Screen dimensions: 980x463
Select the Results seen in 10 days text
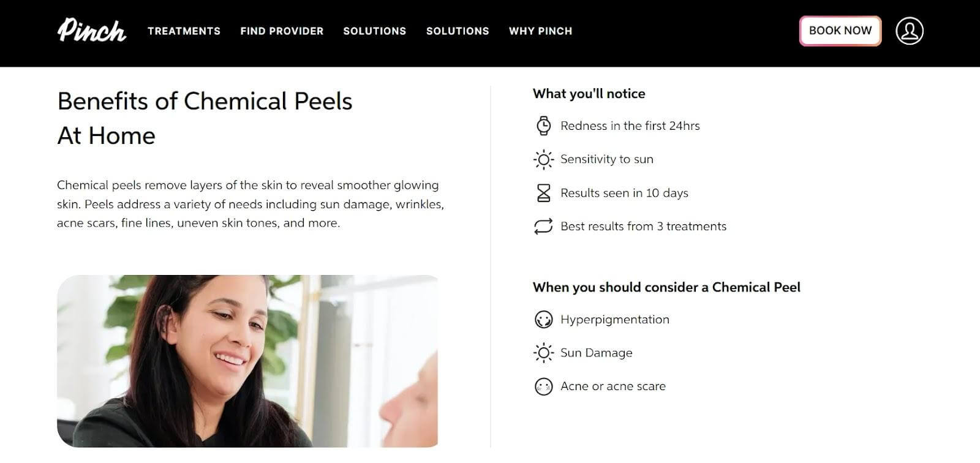(624, 193)
